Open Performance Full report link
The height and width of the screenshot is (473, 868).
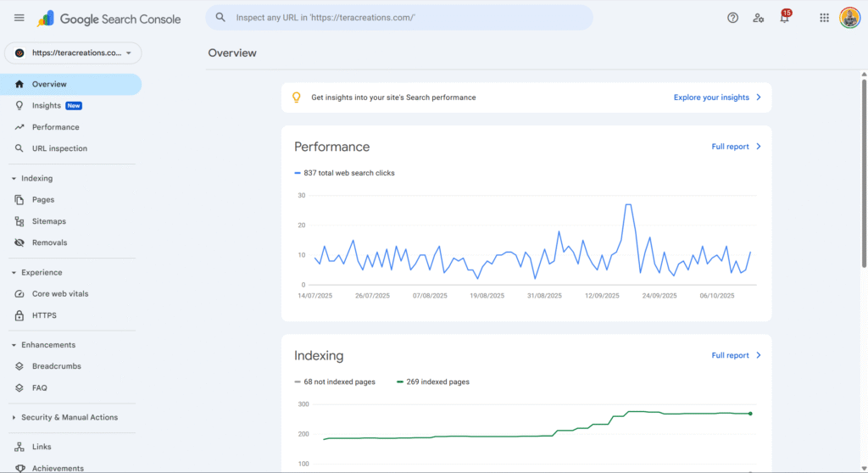730,147
